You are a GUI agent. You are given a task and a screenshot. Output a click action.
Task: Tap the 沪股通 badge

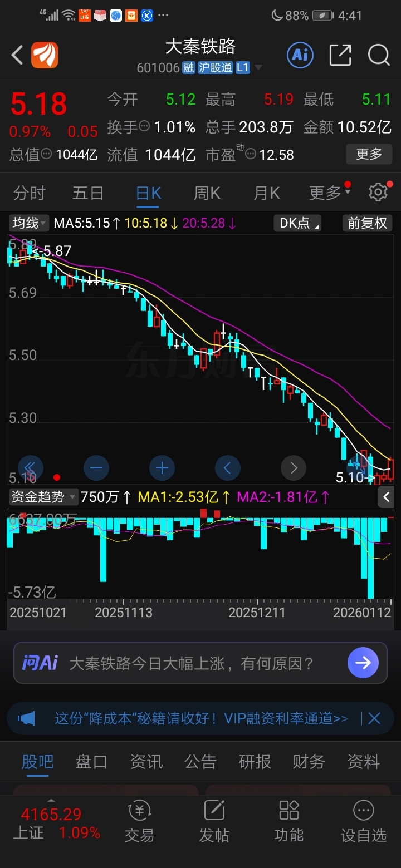215,68
